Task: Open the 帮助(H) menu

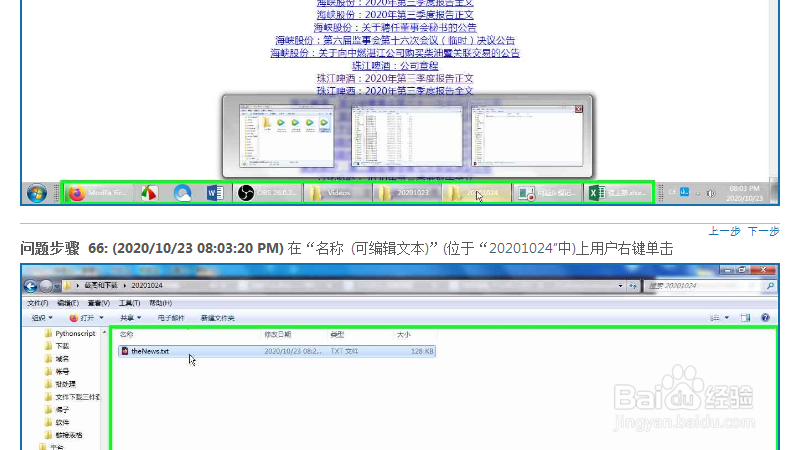Action: (x=160, y=303)
